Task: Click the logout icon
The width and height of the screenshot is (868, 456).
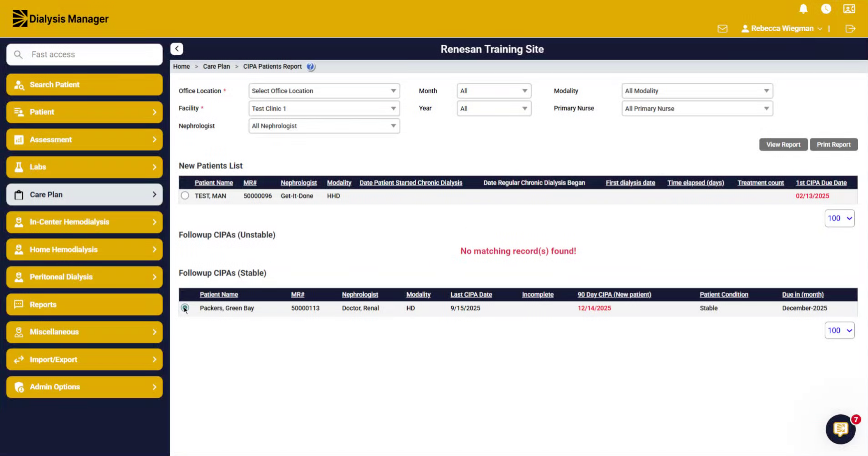Action: (x=850, y=29)
